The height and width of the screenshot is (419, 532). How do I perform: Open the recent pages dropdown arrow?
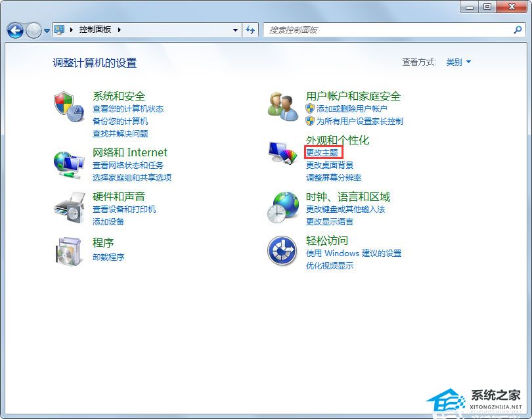click(47, 30)
